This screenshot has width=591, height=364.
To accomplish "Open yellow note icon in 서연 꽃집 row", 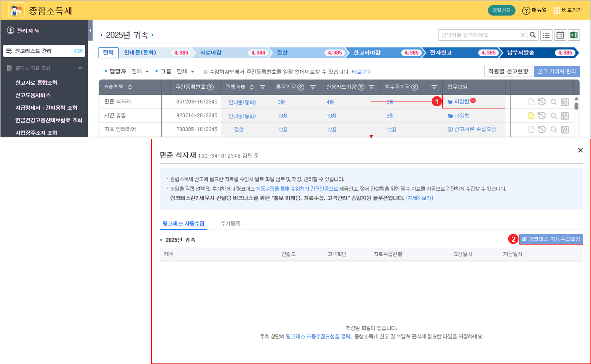I will 531,116.
